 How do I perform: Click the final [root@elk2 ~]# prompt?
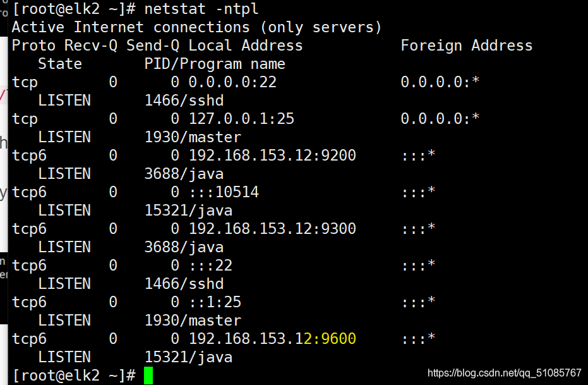[x=74, y=376]
